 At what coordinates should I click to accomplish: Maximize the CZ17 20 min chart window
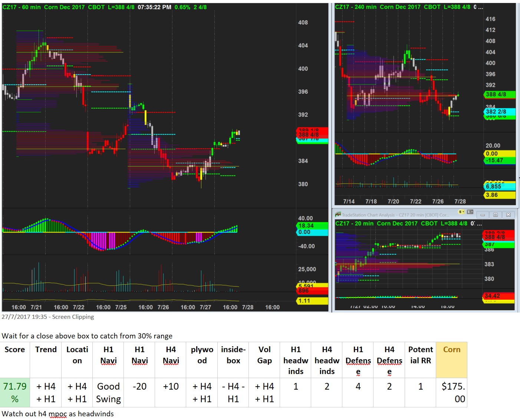(x=495, y=215)
